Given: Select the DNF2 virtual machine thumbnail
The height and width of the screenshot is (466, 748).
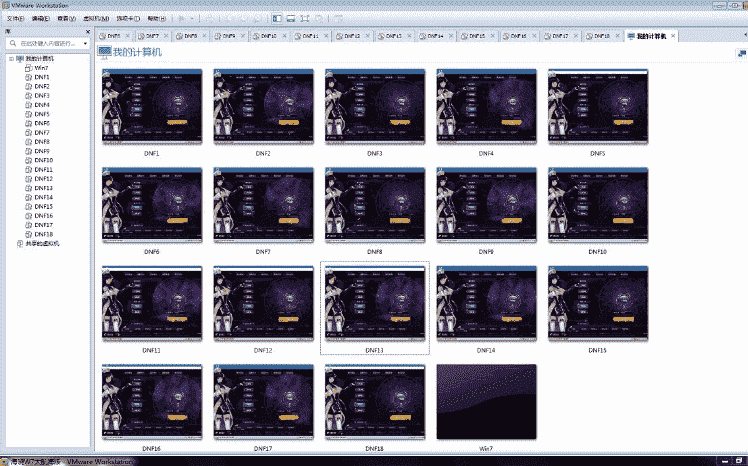Looking at the screenshot, I should [263, 106].
